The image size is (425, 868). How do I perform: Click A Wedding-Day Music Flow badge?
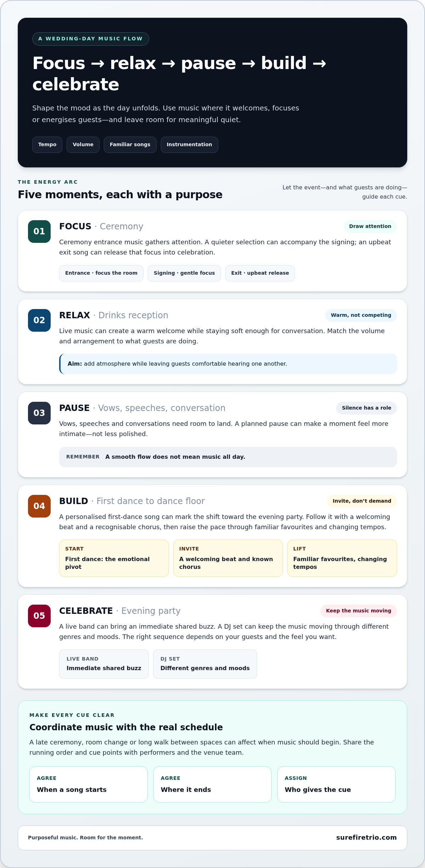click(x=90, y=39)
